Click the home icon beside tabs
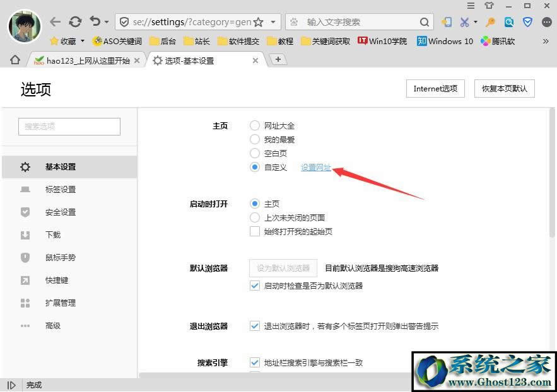This screenshot has width=557, height=392. 15,60
